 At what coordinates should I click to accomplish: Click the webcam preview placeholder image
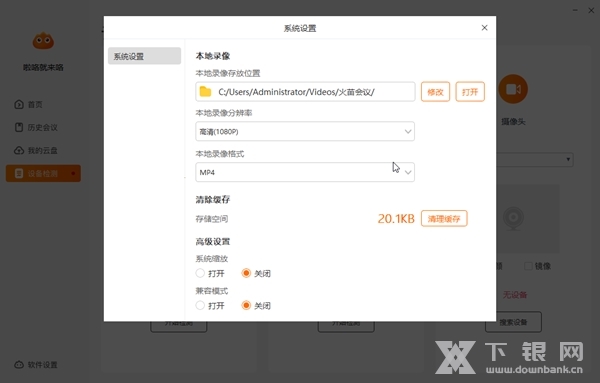tap(513, 218)
